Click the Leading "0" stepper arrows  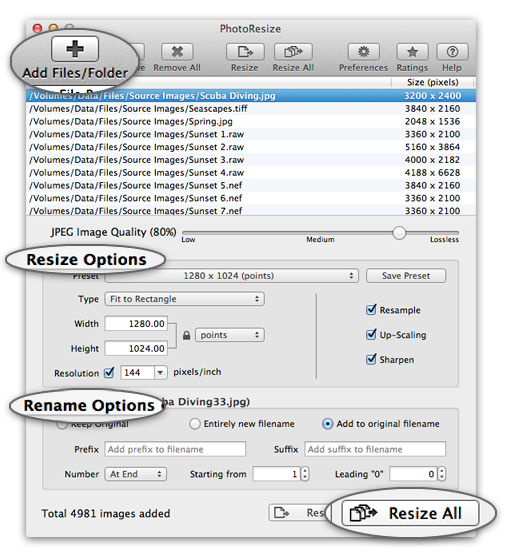click(x=442, y=474)
